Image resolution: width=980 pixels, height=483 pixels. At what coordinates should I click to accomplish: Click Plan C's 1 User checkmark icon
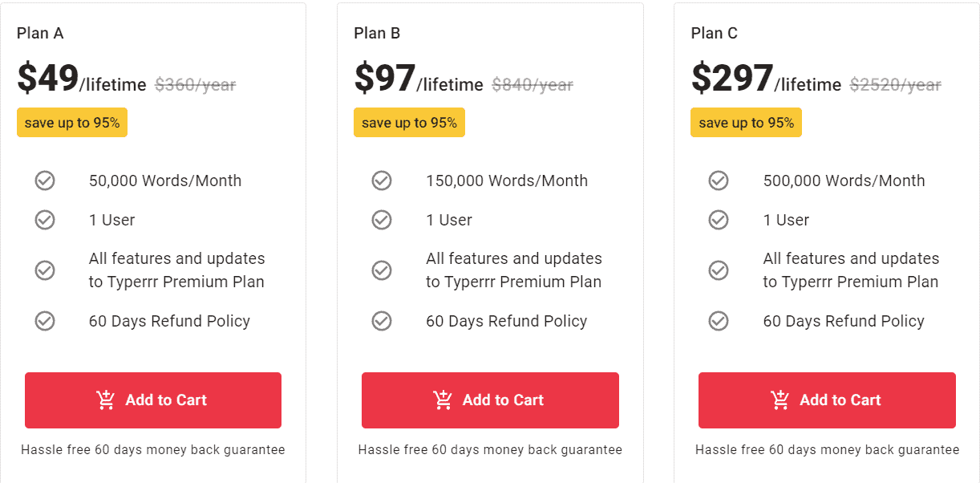tap(719, 220)
